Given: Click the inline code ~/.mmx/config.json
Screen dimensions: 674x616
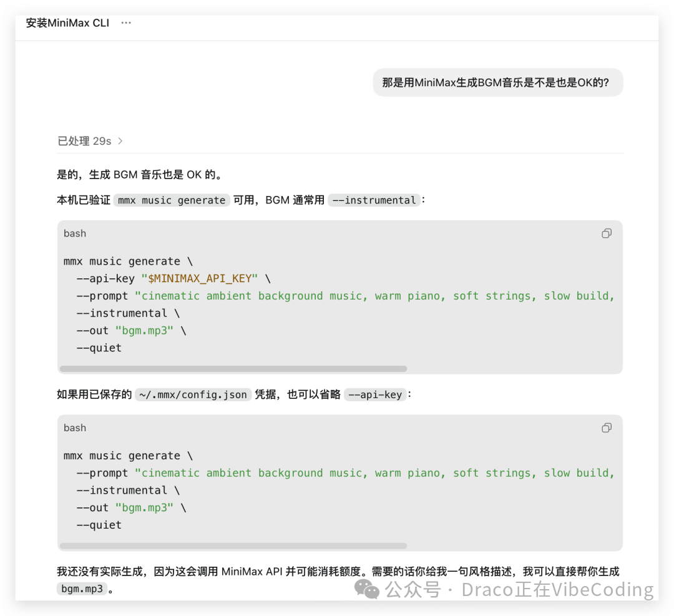Looking at the screenshot, I should point(193,394).
